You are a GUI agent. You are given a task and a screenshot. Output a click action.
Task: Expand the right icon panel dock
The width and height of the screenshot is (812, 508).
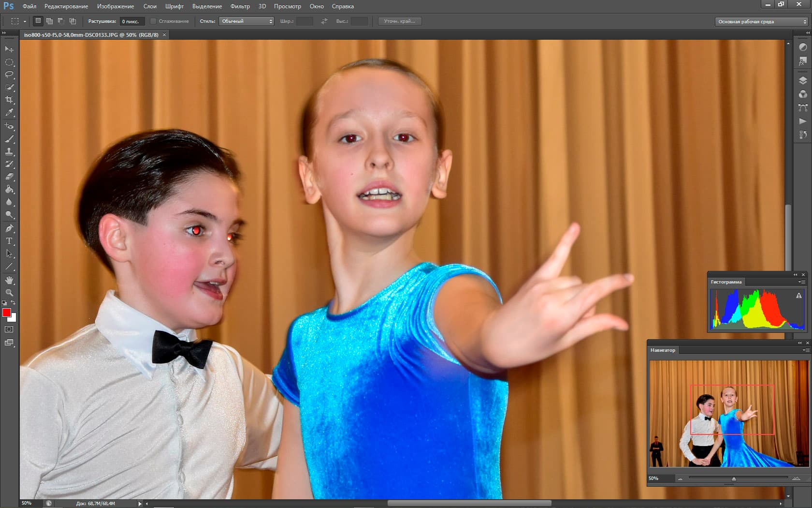808,33
